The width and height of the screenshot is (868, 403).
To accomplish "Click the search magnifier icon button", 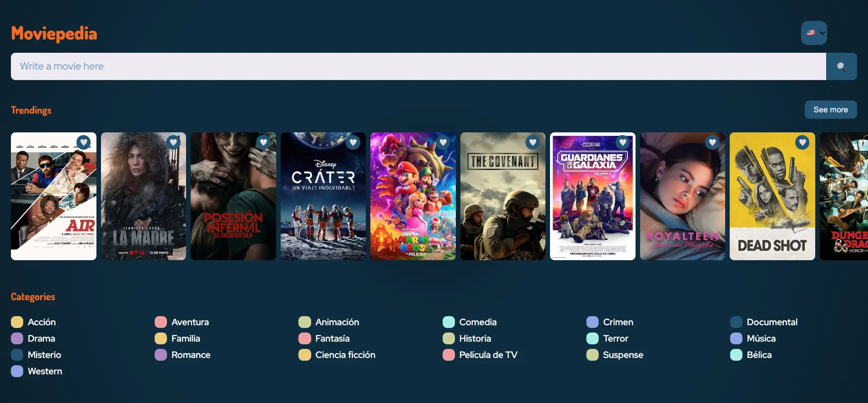I will pos(842,66).
